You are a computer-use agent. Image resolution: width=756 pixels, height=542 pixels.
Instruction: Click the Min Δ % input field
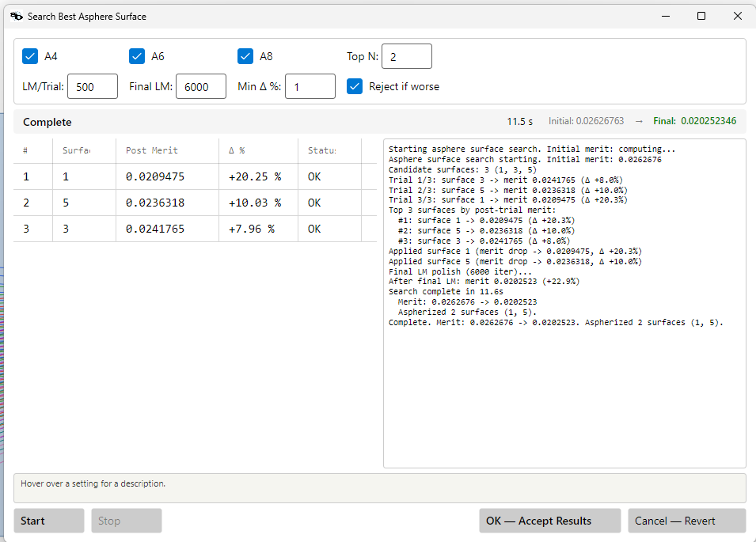pos(310,86)
